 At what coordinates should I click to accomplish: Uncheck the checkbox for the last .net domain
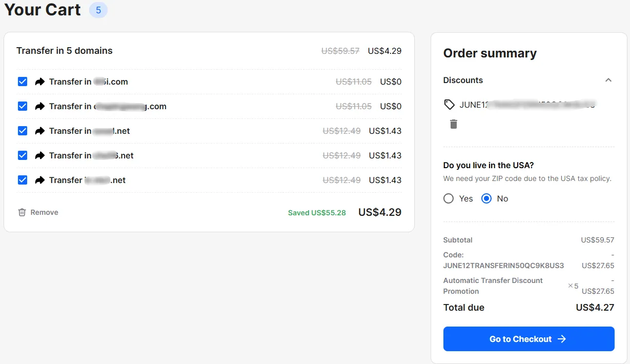point(23,180)
